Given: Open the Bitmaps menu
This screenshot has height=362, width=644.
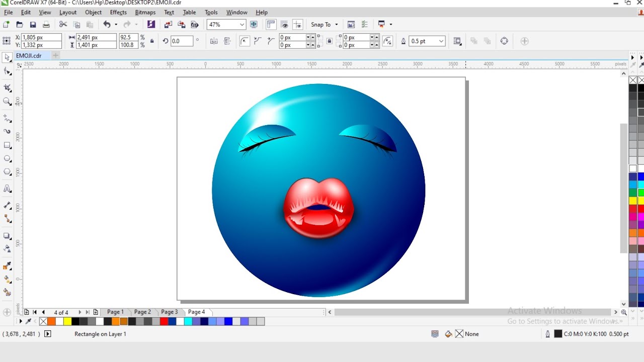Looking at the screenshot, I should click(x=145, y=12).
